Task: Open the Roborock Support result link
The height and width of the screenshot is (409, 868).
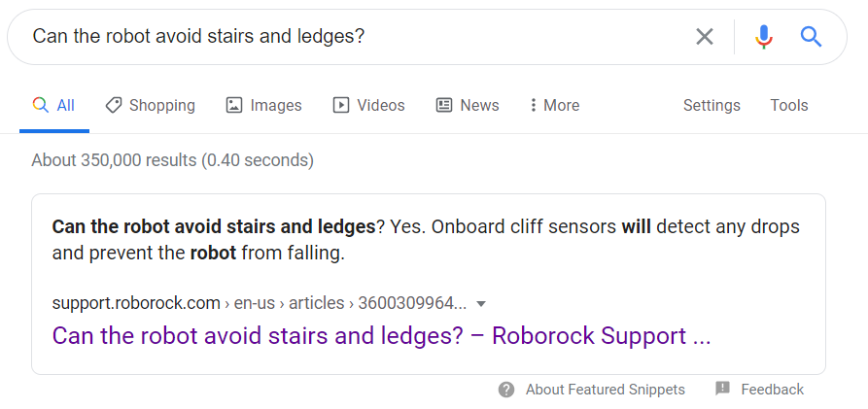Action: tap(381, 336)
